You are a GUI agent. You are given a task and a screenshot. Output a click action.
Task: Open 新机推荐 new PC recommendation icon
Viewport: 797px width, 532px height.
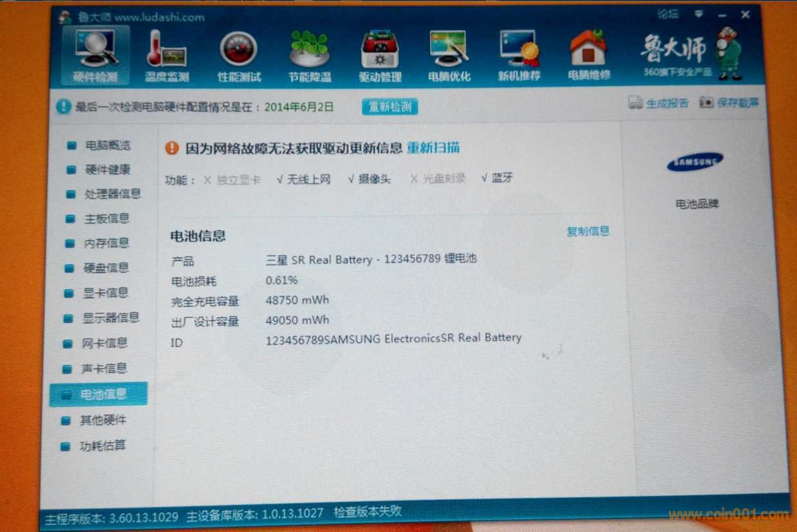[x=519, y=57]
